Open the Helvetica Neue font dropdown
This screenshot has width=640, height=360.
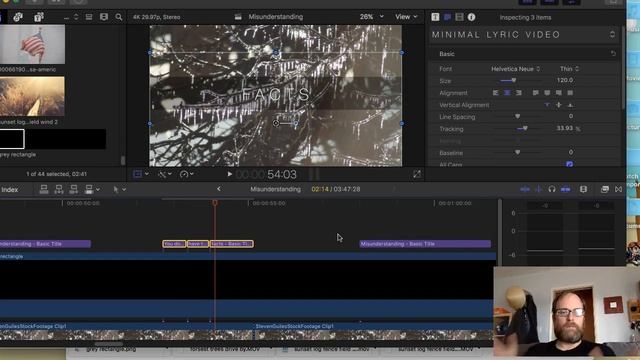516,69
